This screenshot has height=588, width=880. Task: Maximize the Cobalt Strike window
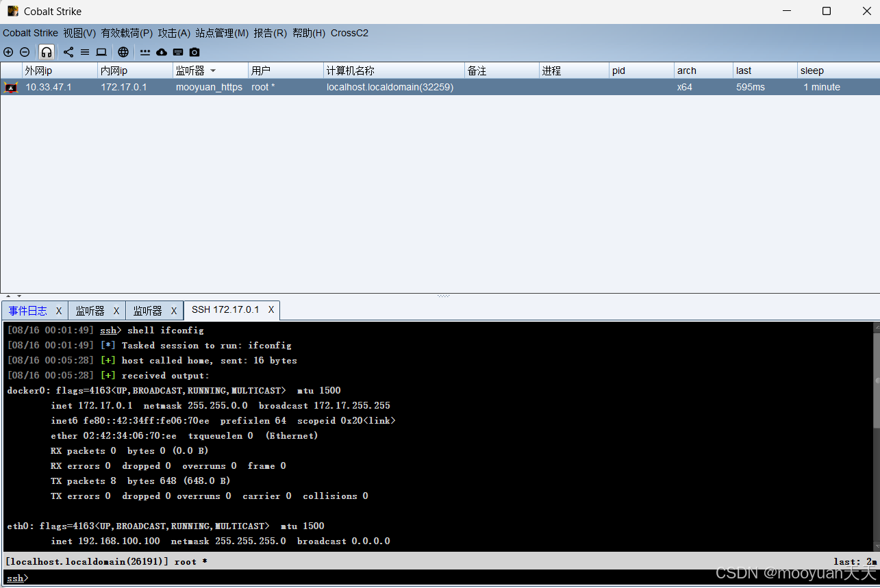[x=827, y=11]
